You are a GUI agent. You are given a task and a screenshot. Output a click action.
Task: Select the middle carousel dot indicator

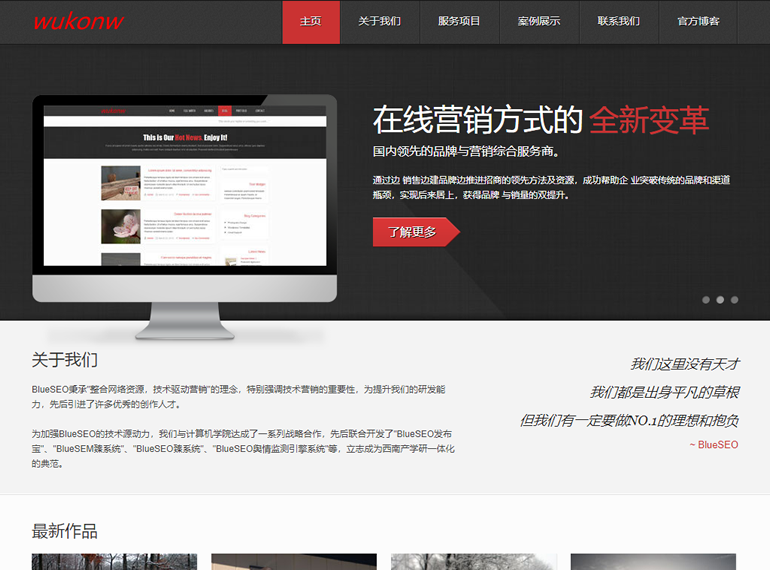(720, 300)
